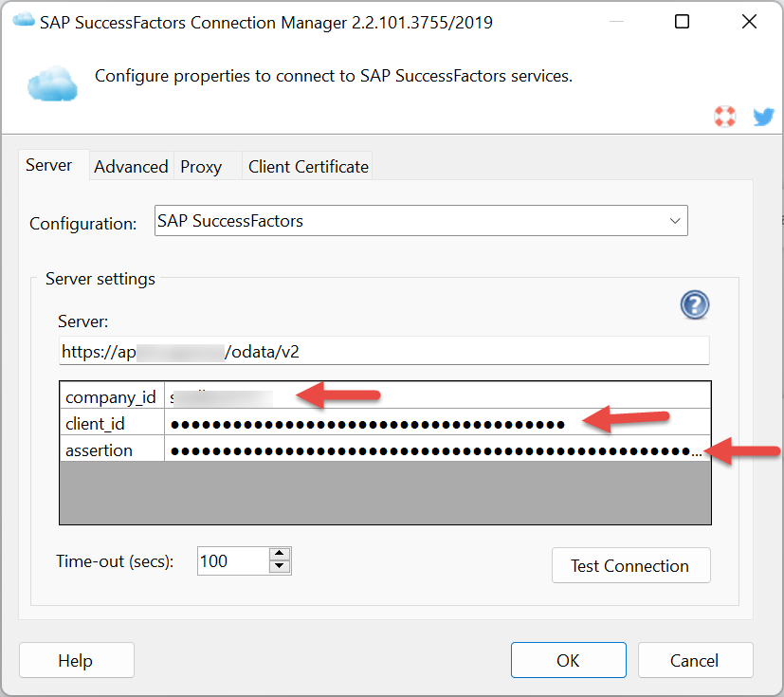Increase the time-out value with the up arrow

pyautogui.click(x=280, y=554)
